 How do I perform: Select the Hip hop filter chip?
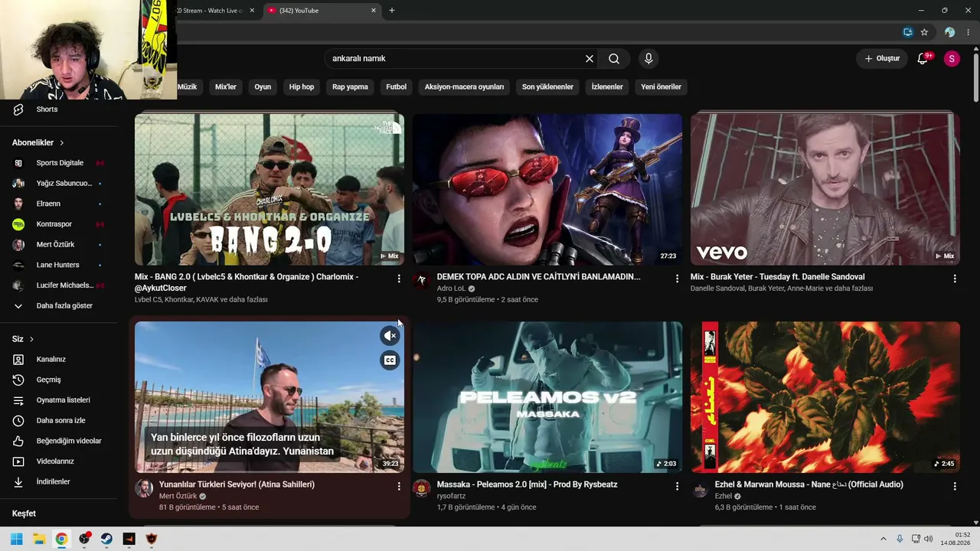click(x=302, y=87)
